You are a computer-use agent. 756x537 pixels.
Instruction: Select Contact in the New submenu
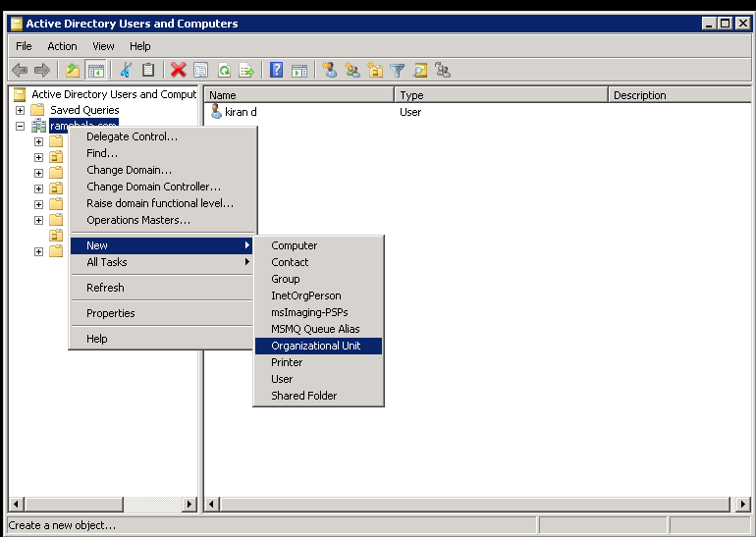pyautogui.click(x=319, y=262)
